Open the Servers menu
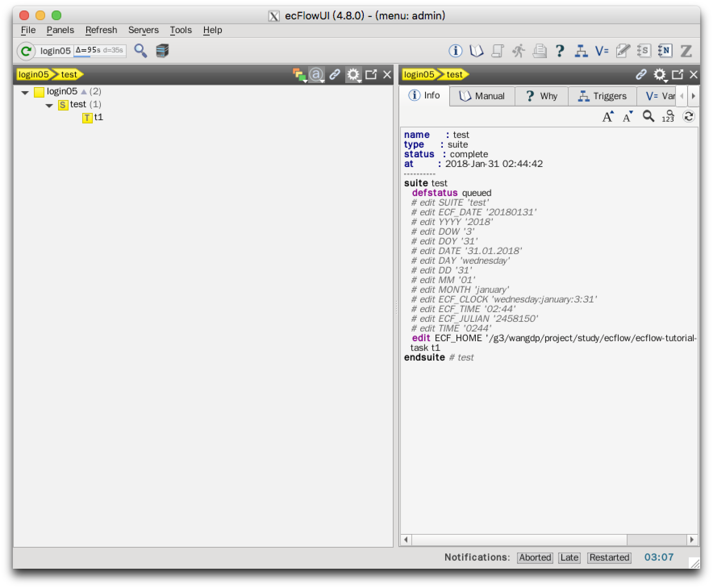The width and height of the screenshot is (713, 588). click(x=144, y=30)
